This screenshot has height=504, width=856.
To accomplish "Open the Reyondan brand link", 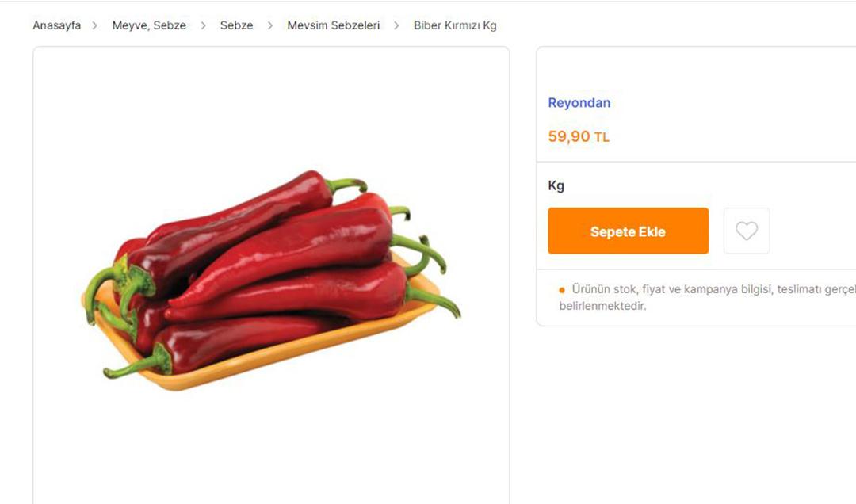I will click(x=579, y=103).
